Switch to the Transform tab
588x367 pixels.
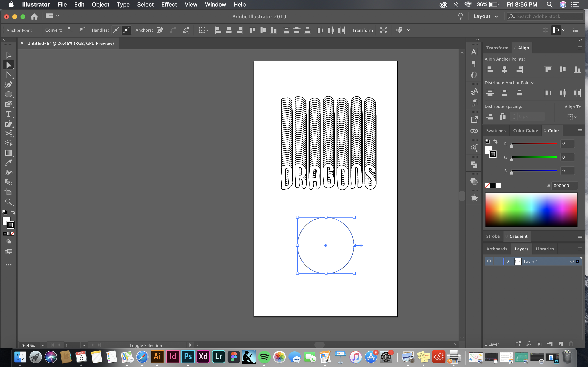(497, 47)
